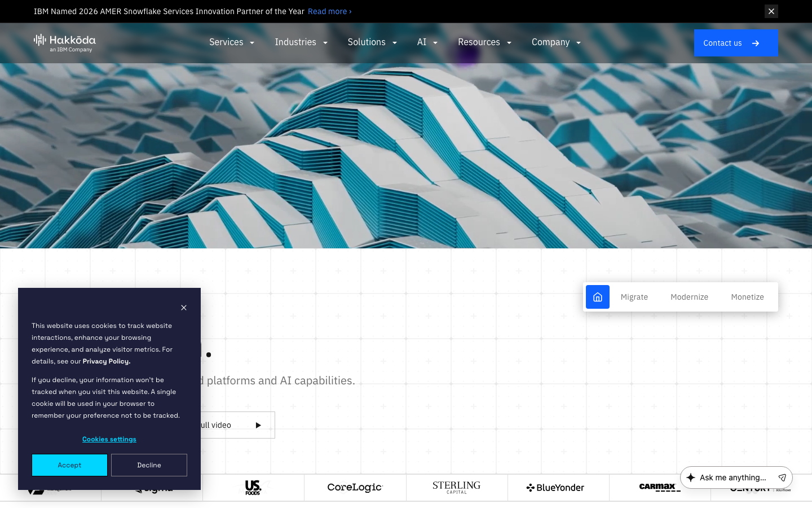Open the CoreLogic client logo
812x508 pixels.
(355, 488)
